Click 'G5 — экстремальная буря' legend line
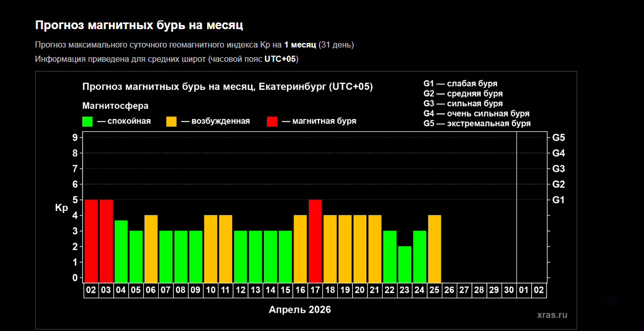644x331 pixels. 477,124
